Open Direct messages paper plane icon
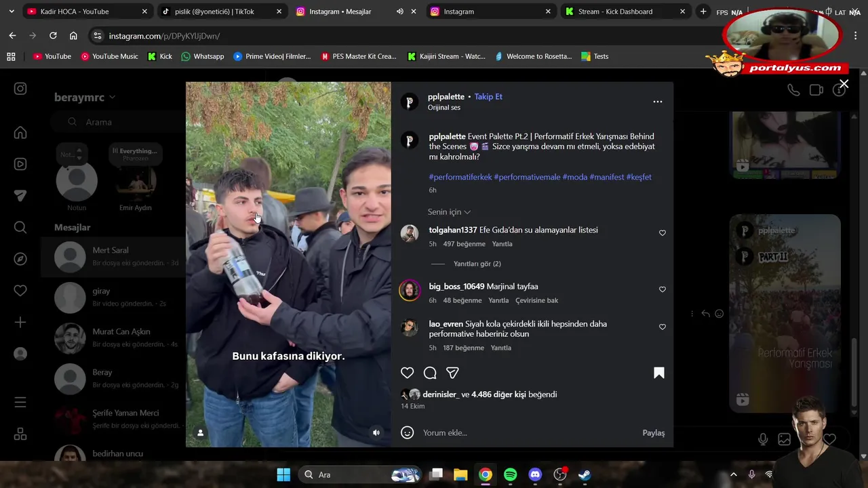Screen dimensions: 868x488 (20, 196)
